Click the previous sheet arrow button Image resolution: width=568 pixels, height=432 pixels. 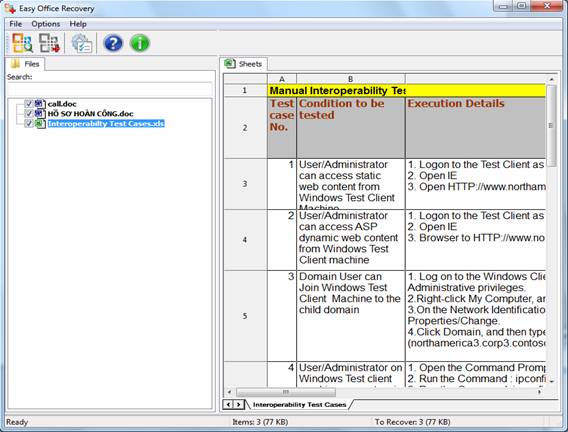coord(228,404)
